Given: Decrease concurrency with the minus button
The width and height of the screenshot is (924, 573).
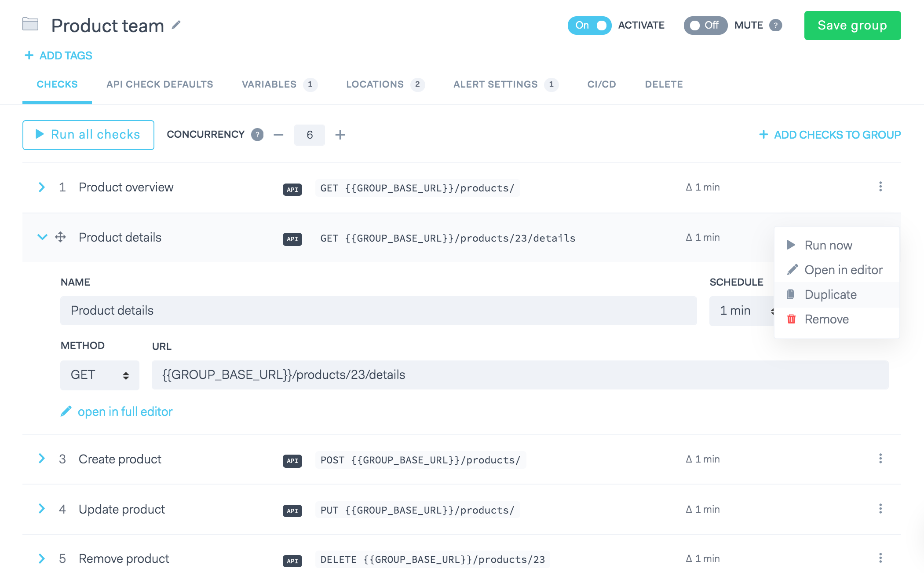Looking at the screenshot, I should [x=278, y=135].
